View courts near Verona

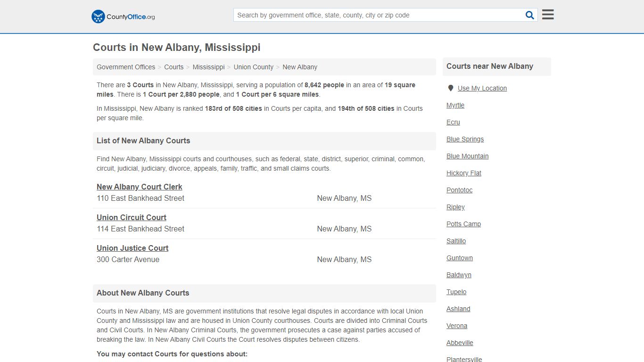(x=457, y=326)
